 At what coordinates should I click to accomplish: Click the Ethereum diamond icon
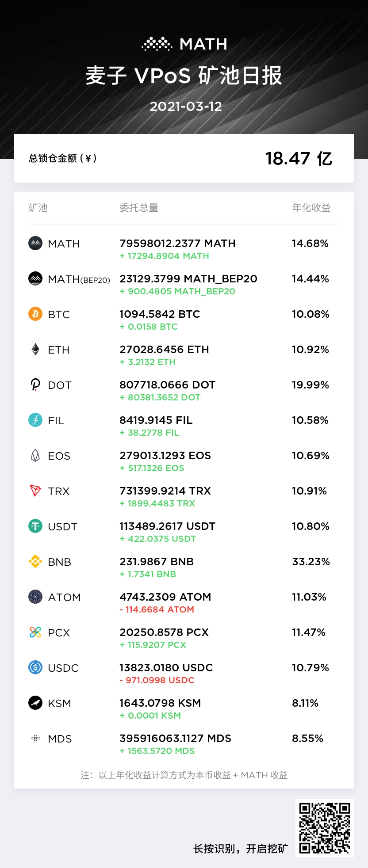coord(35,349)
